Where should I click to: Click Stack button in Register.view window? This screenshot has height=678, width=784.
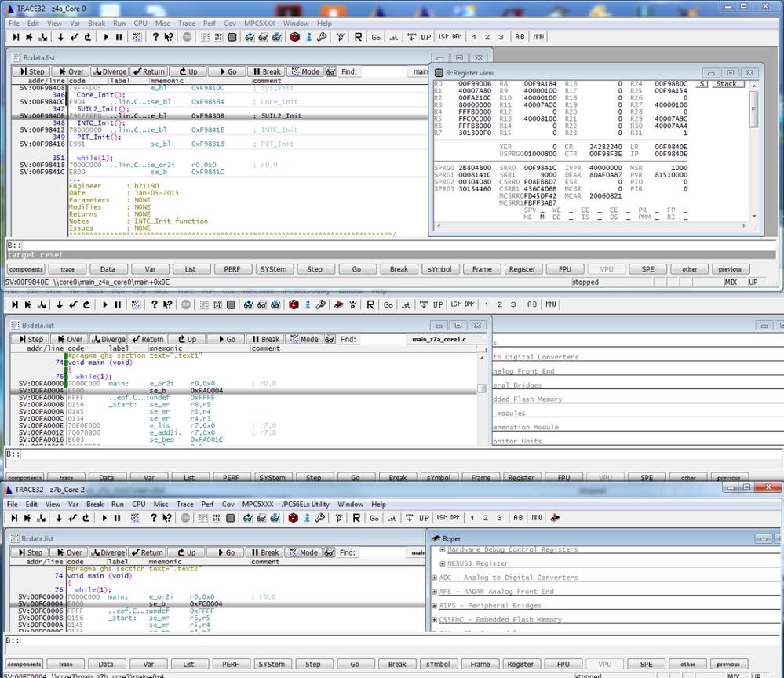pos(726,83)
